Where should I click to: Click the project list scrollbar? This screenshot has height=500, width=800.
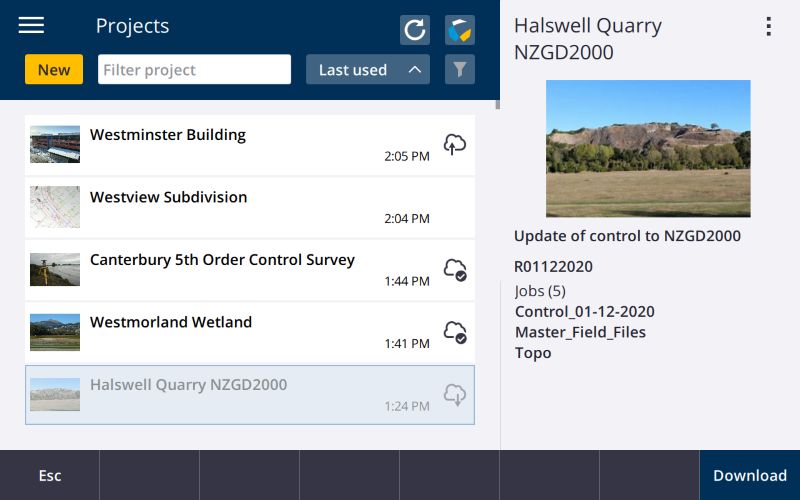coord(498,102)
